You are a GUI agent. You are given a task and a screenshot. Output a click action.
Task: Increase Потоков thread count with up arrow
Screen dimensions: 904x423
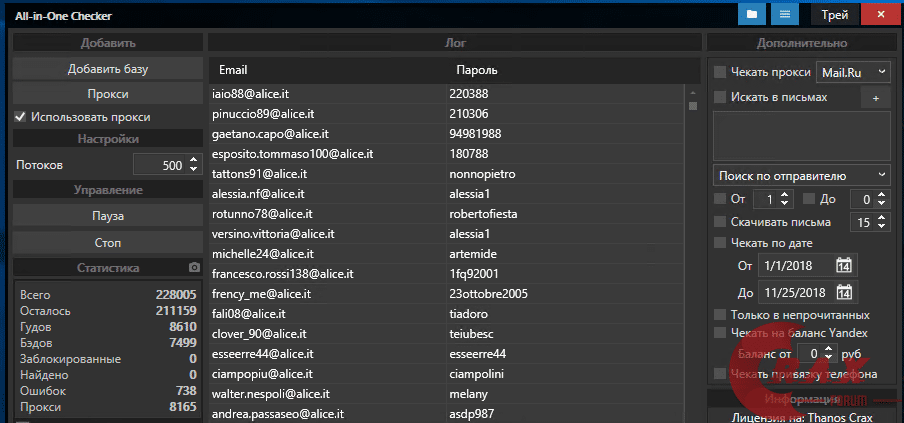click(x=194, y=161)
